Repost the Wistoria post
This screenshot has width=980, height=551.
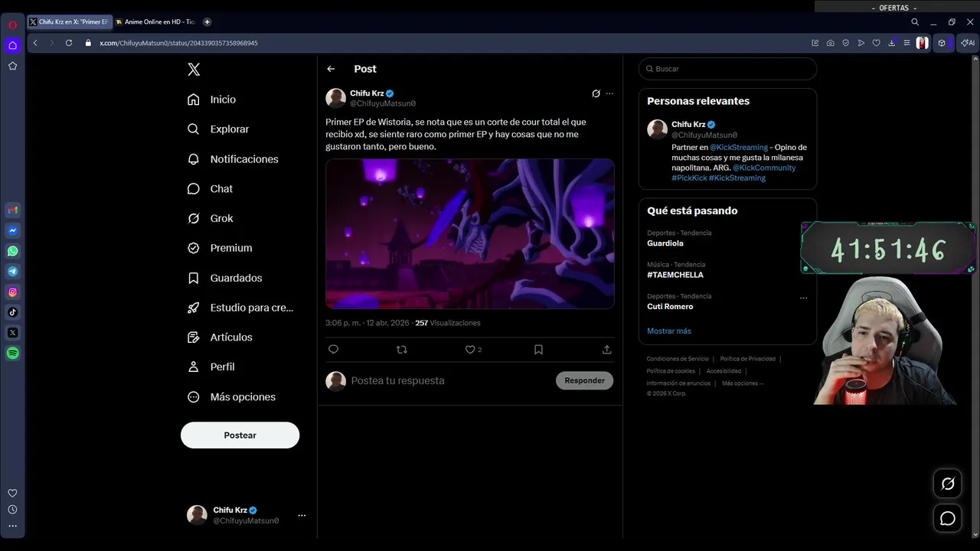401,349
